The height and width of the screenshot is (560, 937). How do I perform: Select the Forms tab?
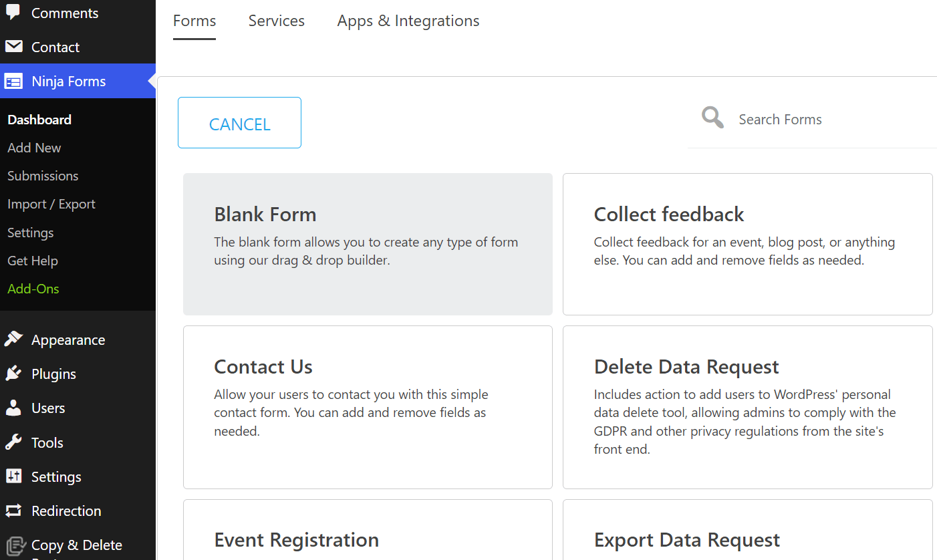pyautogui.click(x=194, y=21)
